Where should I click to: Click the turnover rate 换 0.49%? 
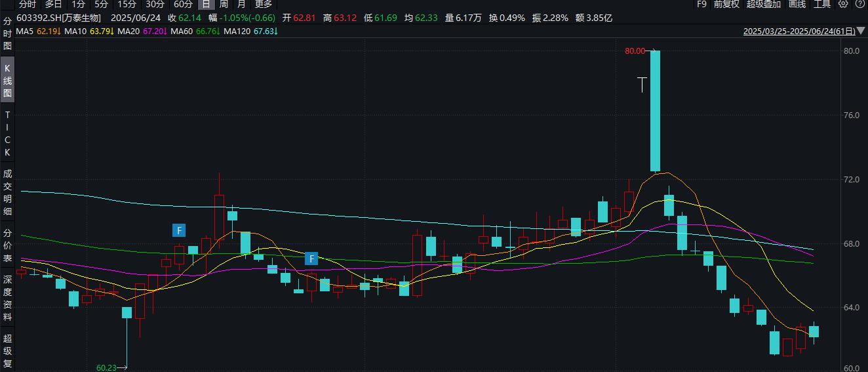507,18
